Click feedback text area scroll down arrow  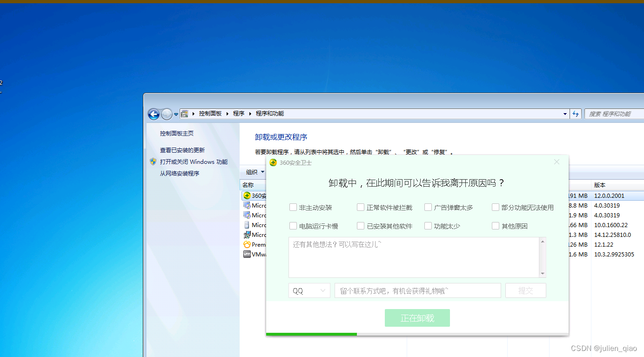coord(543,274)
